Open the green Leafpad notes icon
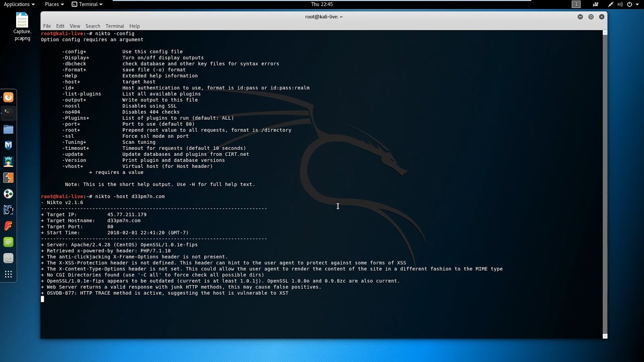Screen dimensions: 644x362 8,242
